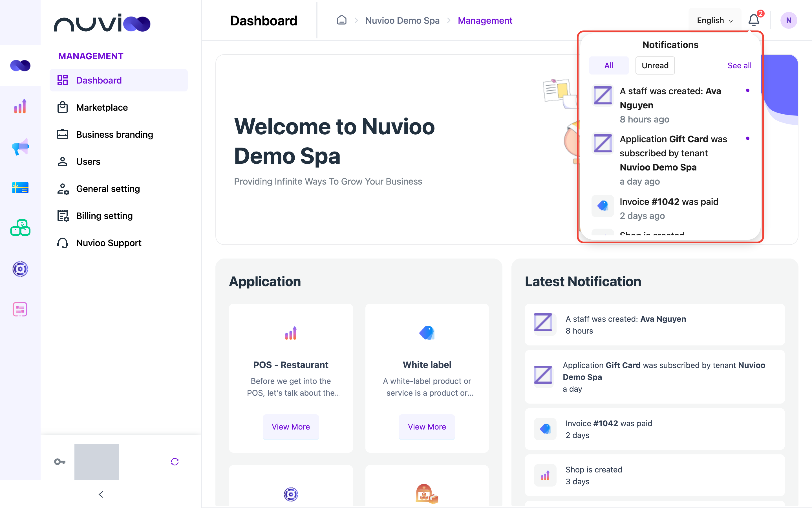Image resolution: width=812 pixels, height=508 pixels.
Task: Click the home breadcrumb icon
Action: [x=342, y=20]
